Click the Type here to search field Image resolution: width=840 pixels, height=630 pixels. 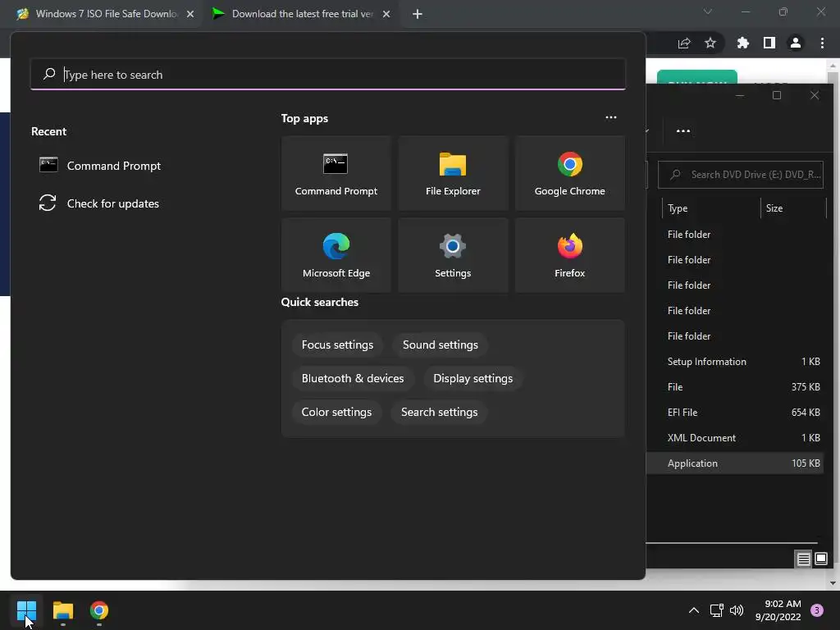(328, 75)
